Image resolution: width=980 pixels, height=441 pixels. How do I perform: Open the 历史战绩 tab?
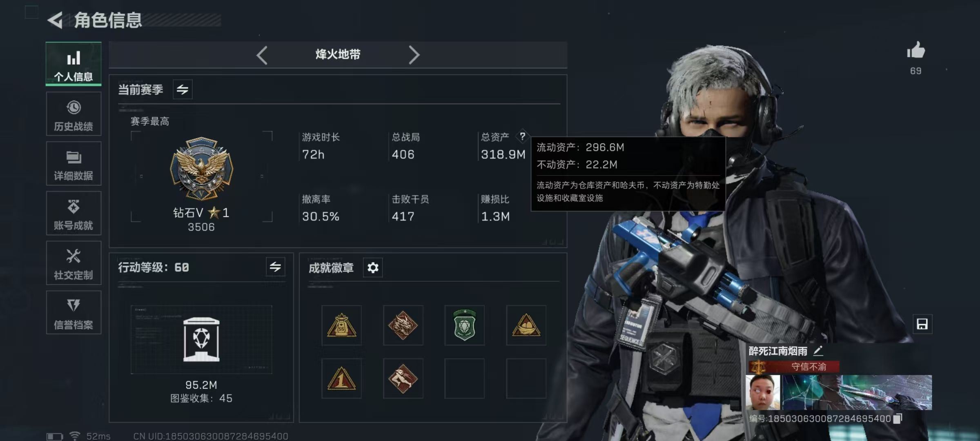[73, 114]
